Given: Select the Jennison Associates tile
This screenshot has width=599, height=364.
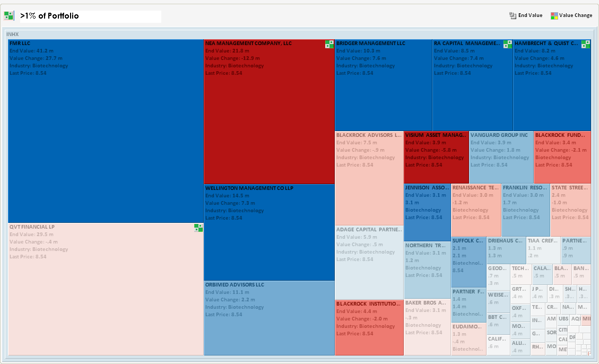Looking at the screenshot, I should 428,212.
